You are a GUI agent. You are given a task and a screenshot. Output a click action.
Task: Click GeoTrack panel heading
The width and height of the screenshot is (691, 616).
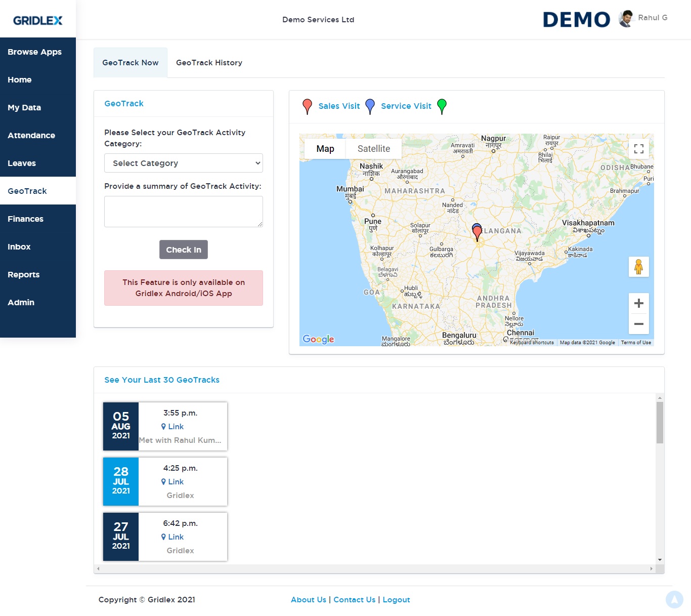[124, 103]
